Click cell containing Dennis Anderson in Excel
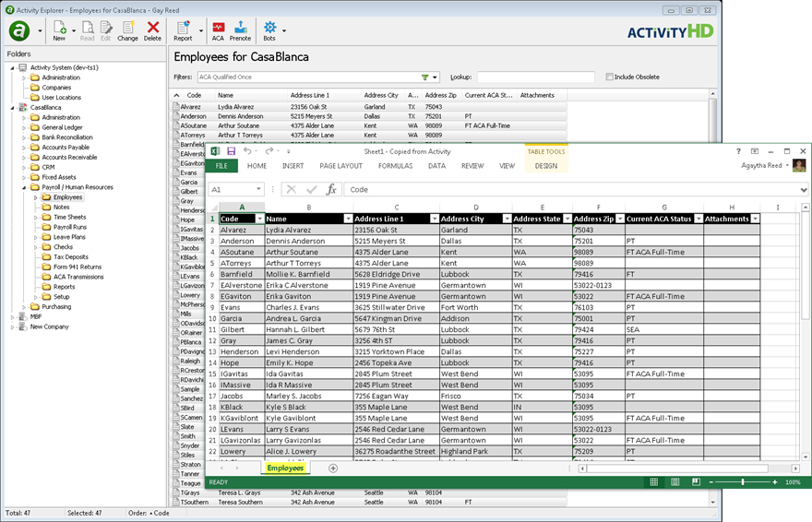Image resolution: width=812 pixels, height=522 pixels. point(308,241)
